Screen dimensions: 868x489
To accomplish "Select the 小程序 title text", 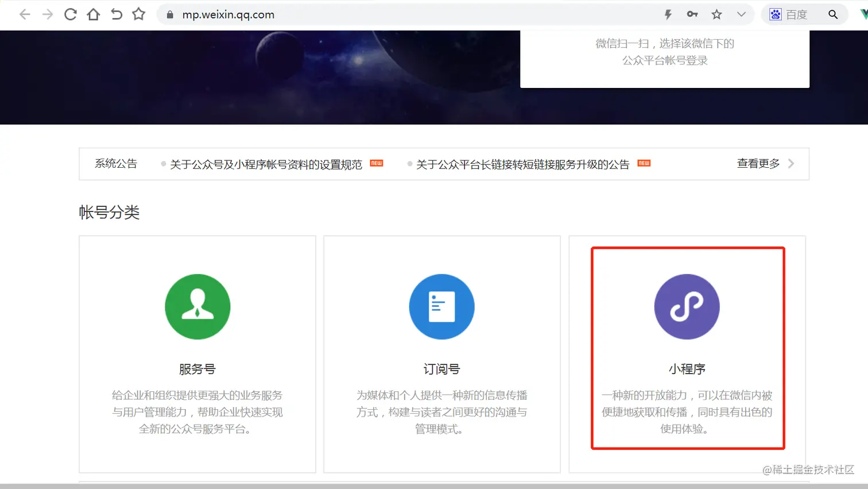I will pyautogui.click(x=687, y=369).
